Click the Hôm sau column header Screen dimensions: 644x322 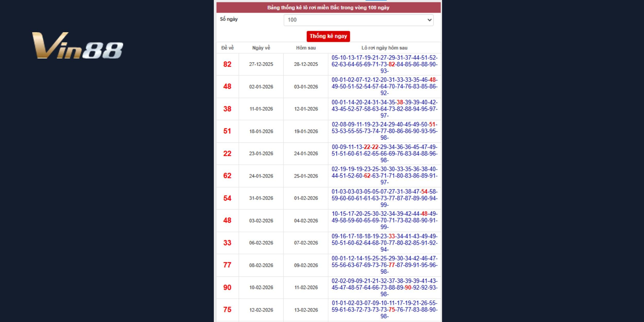tap(306, 48)
